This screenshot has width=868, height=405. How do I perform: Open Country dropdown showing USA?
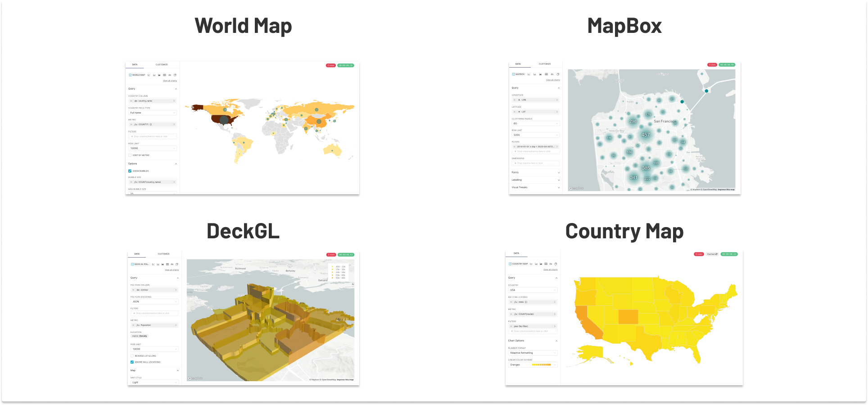533,290
